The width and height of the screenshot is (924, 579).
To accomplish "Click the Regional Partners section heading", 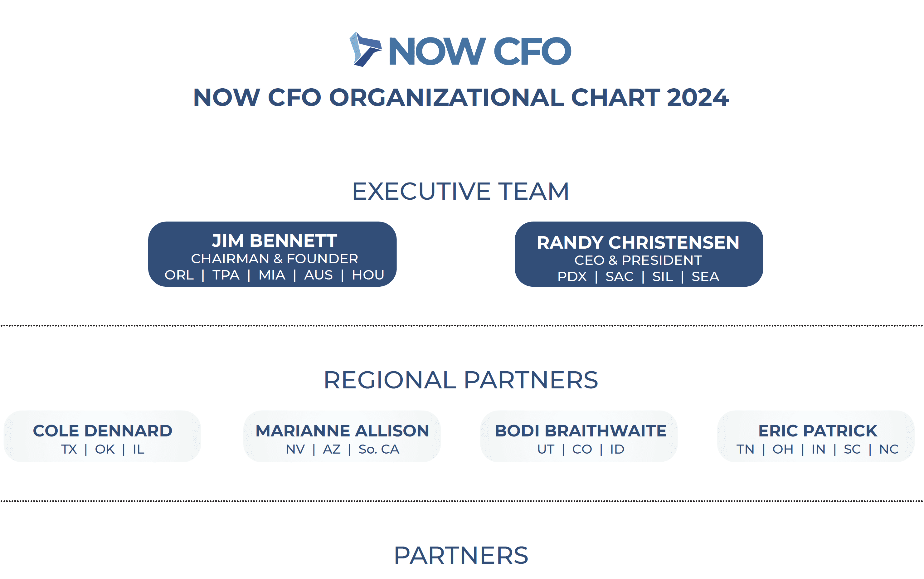I will (461, 380).
